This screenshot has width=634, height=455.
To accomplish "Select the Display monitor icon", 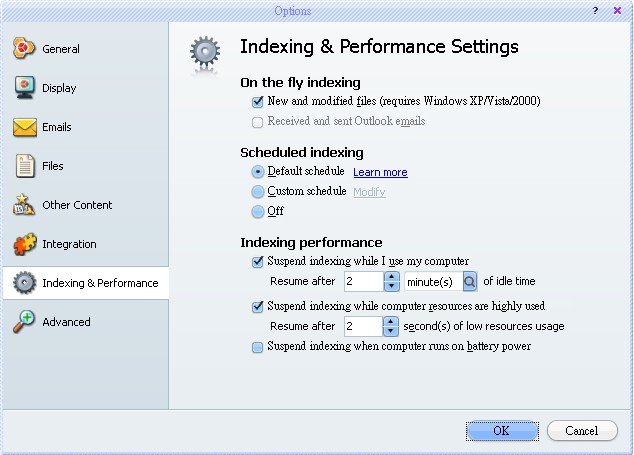I will click(x=25, y=87).
